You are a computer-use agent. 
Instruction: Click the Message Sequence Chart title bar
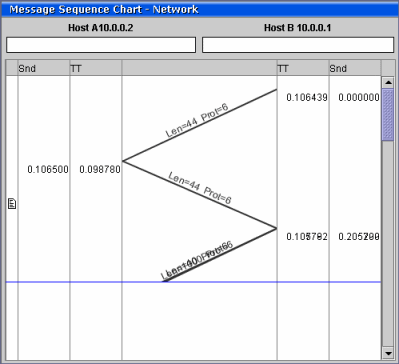coord(199,10)
